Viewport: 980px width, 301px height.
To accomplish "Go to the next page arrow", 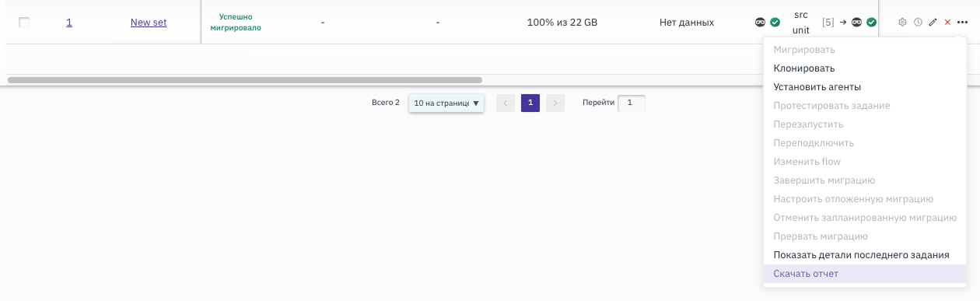I will tap(555, 103).
